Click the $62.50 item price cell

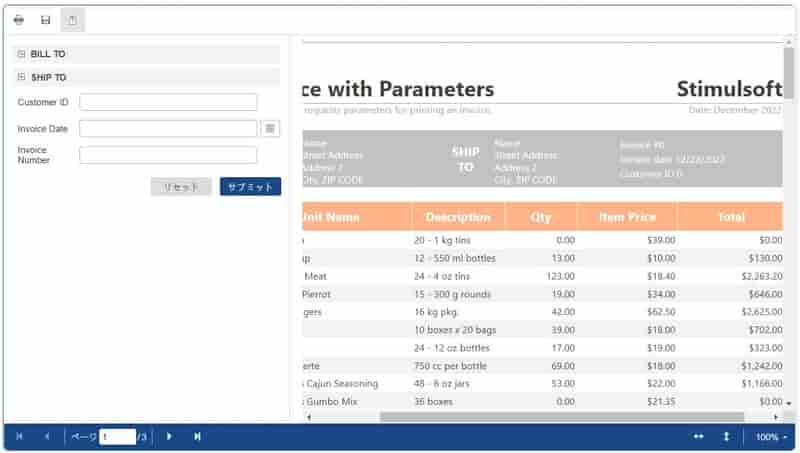(661, 312)
